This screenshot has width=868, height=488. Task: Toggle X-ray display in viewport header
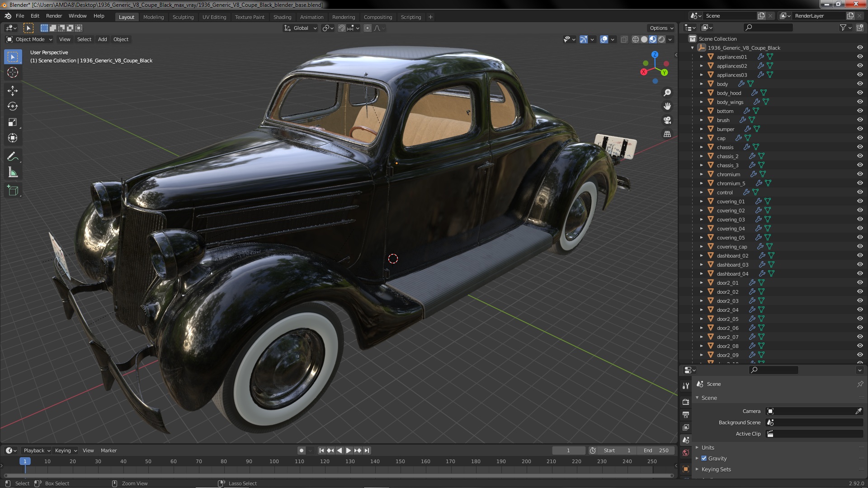(624, 39)
